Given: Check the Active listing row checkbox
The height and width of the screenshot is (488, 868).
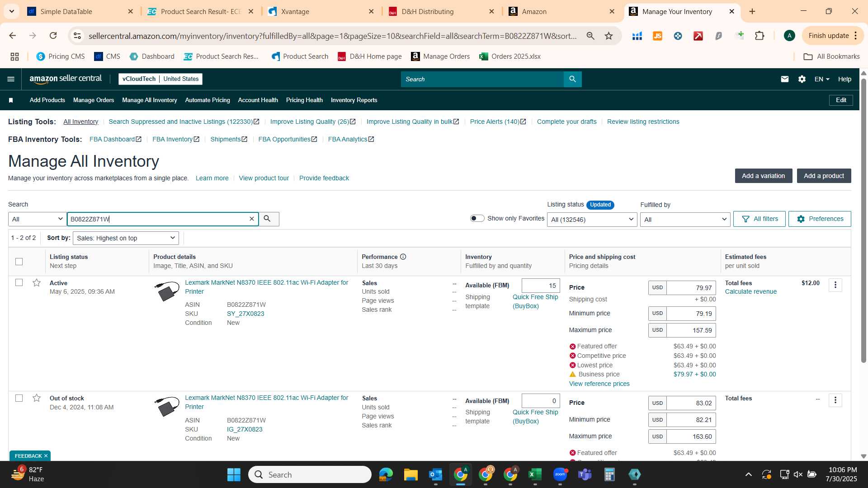Looking at the screenshot, I should point(19,282).
